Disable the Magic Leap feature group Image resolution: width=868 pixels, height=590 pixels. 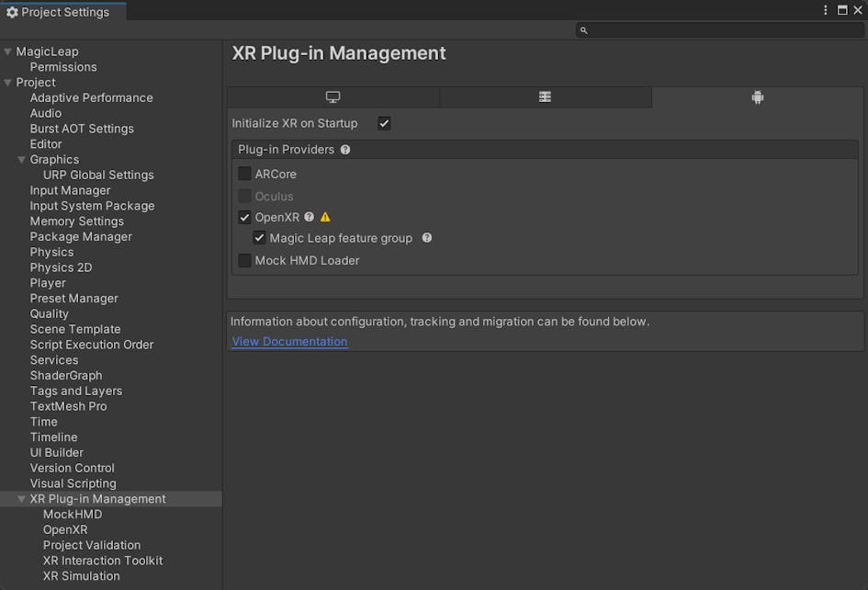pos(260,237)
